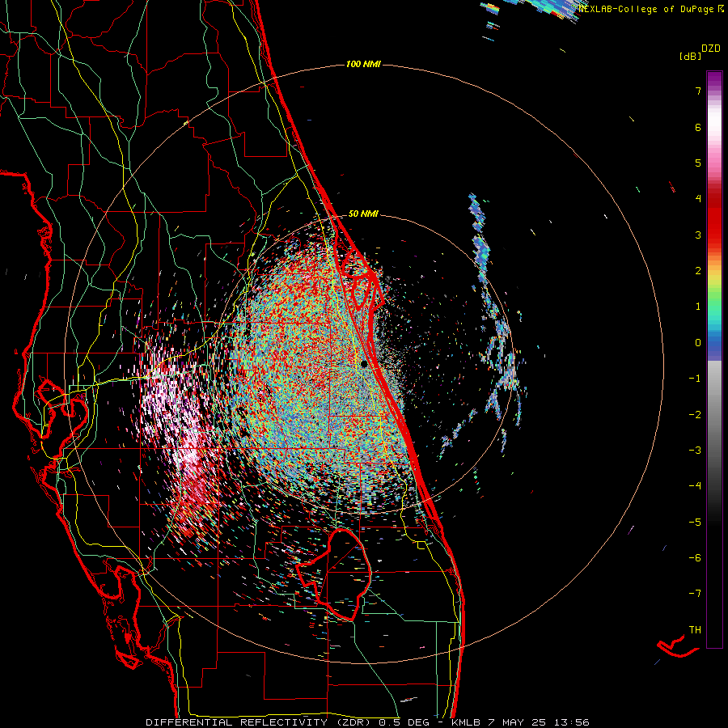Click the -3 value on color scale
This screenshot has height=728, width=728.
tap(695, 451)
